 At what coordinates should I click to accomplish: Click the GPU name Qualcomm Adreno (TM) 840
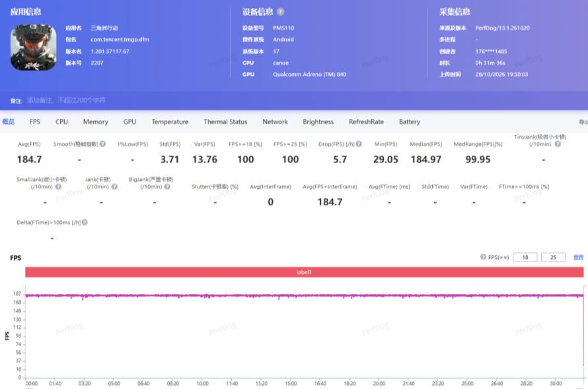pos(310,74)
